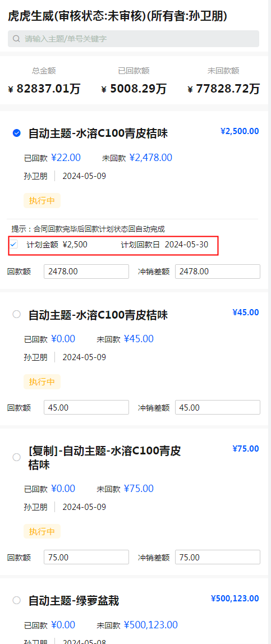Select the 绿萝盆栽 contract radio button
The height and width of the screenshot is (644, 271).
16,600
